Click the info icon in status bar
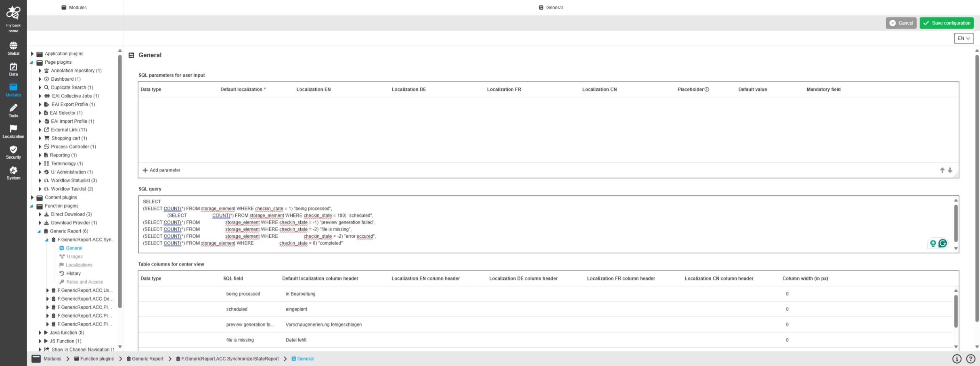980x366 pixels. pyautogui.click(x=957, y=359)
